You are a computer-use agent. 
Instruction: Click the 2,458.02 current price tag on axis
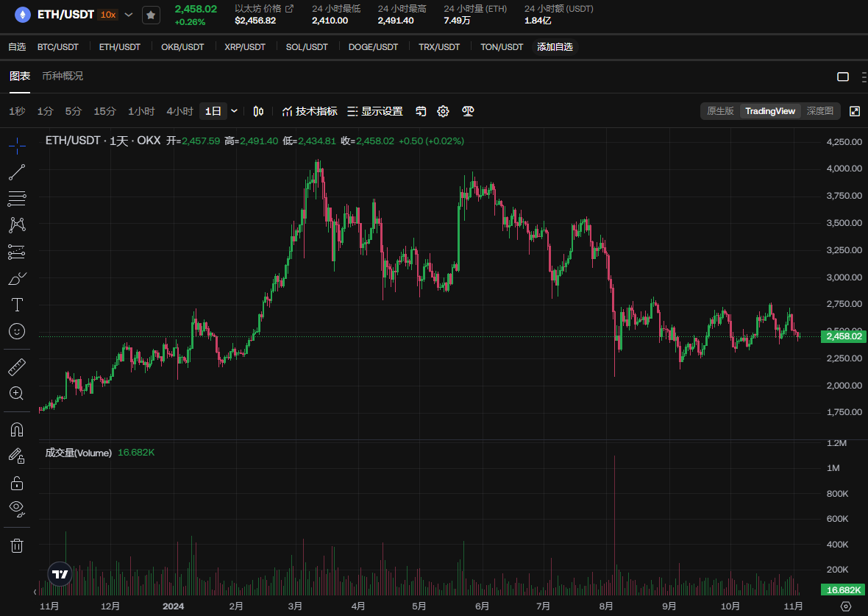coord(844,336)
